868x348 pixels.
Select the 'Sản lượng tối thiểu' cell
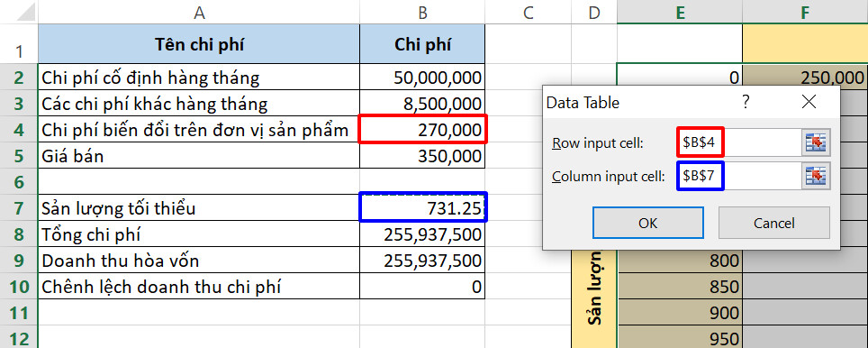click(x=199, y=207)
